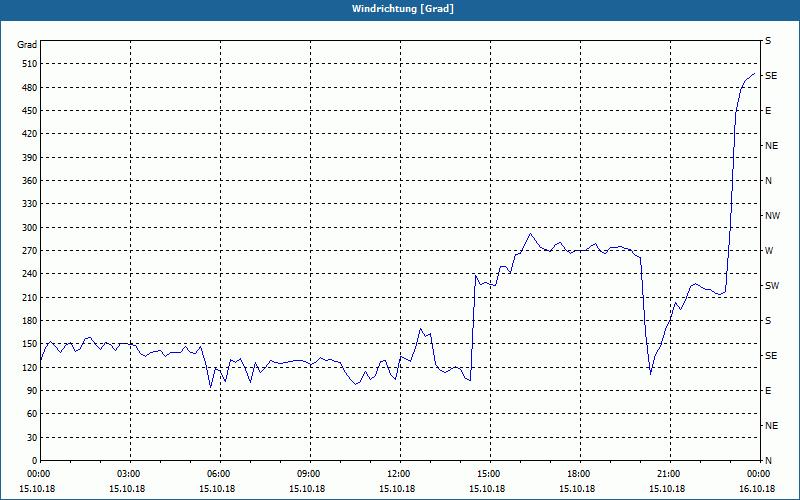The height and width of the screenshot is (500, 800).
Task: Click the 120 y-axis value
Action: 30,367
